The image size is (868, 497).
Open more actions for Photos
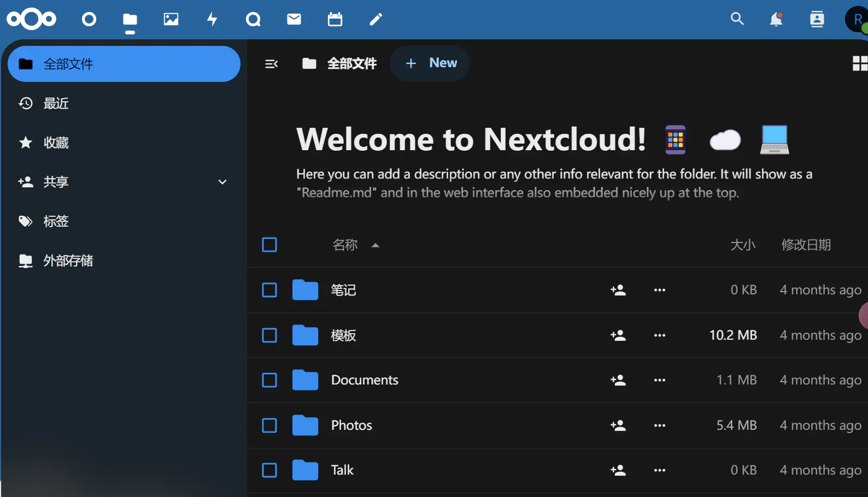[x=660, y=425]
